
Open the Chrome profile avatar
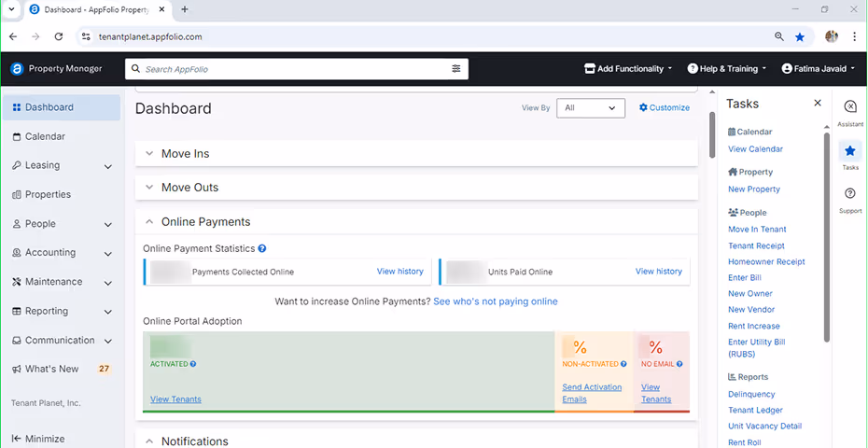coord(832,36)
